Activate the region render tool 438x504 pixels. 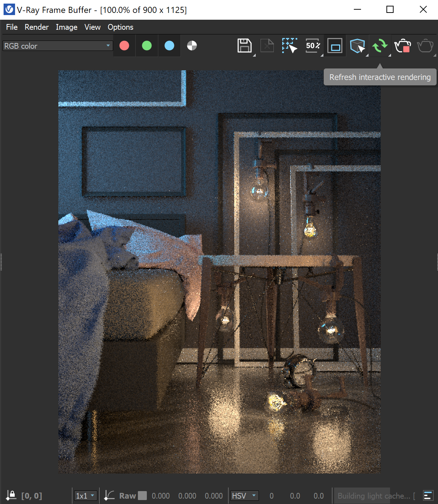289,46
